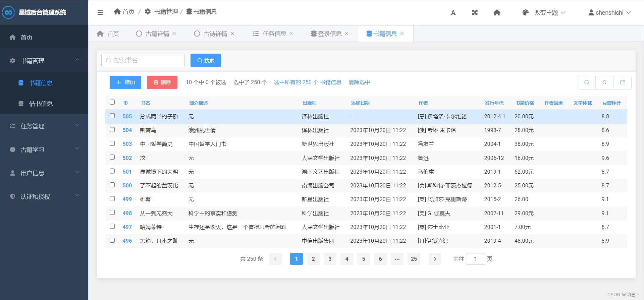Sort by the 发行年代 column header

click(x=494, y=103)
